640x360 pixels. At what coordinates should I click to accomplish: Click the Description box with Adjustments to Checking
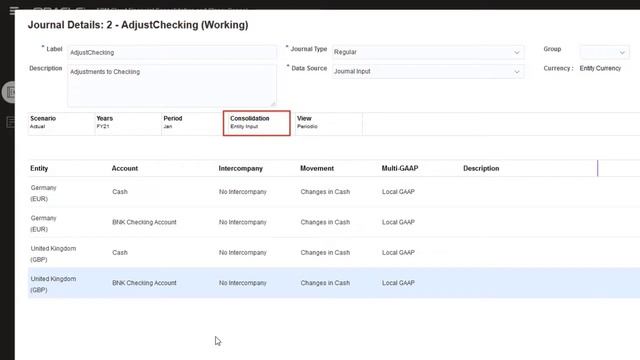(172, 85)
